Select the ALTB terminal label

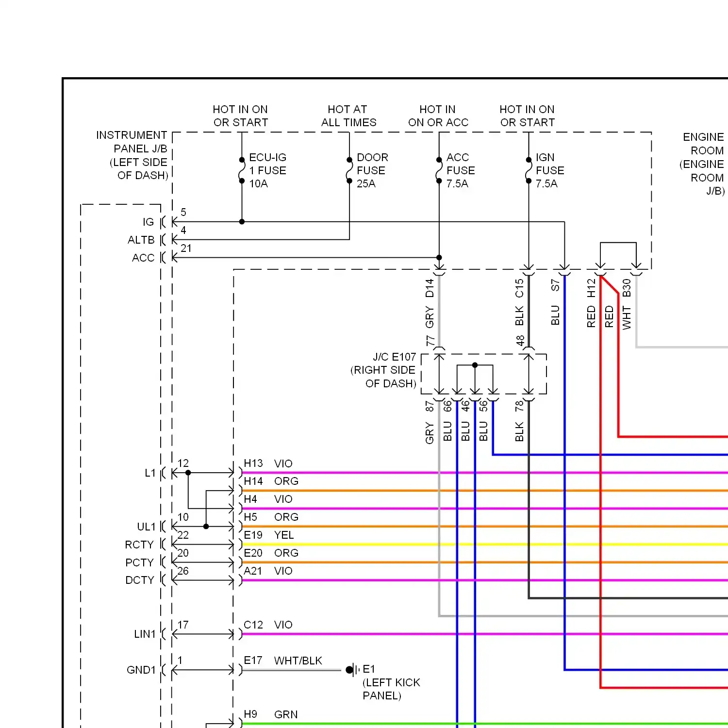[x=141, y=240]
